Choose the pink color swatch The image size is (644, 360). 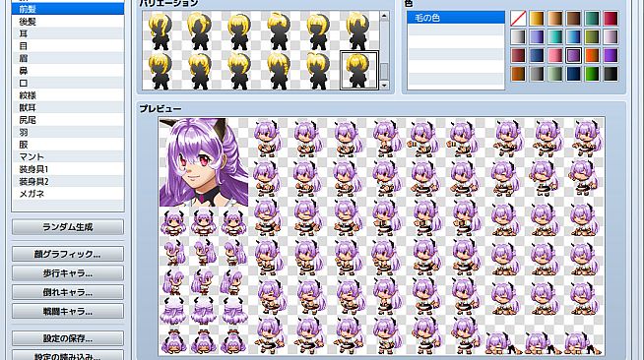tap(555, 55)
